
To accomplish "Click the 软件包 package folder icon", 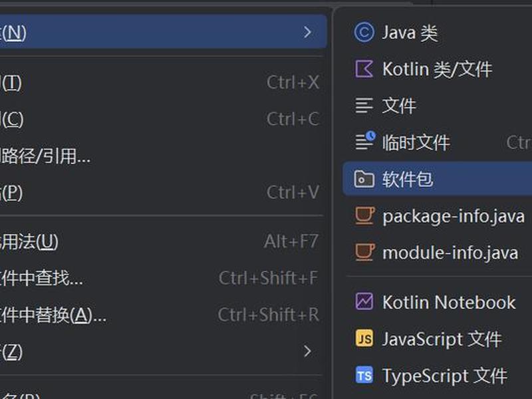I will (364, 179).
